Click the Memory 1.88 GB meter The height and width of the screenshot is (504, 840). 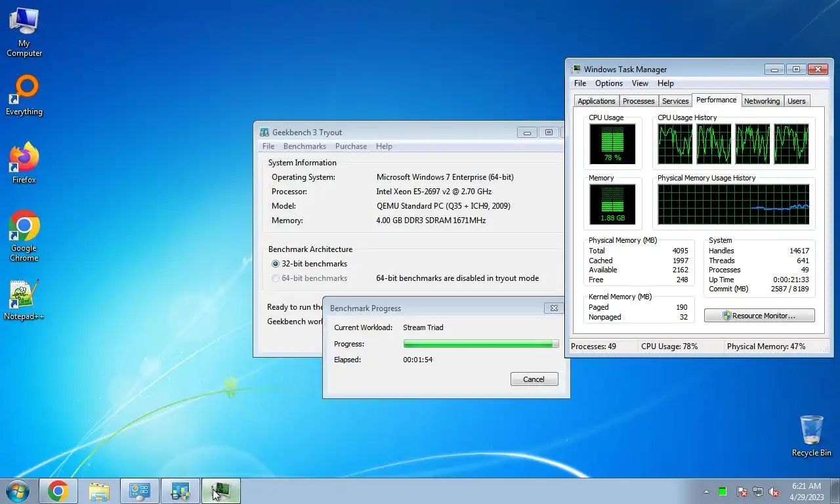pyautogui.click(x=612, y=204)
